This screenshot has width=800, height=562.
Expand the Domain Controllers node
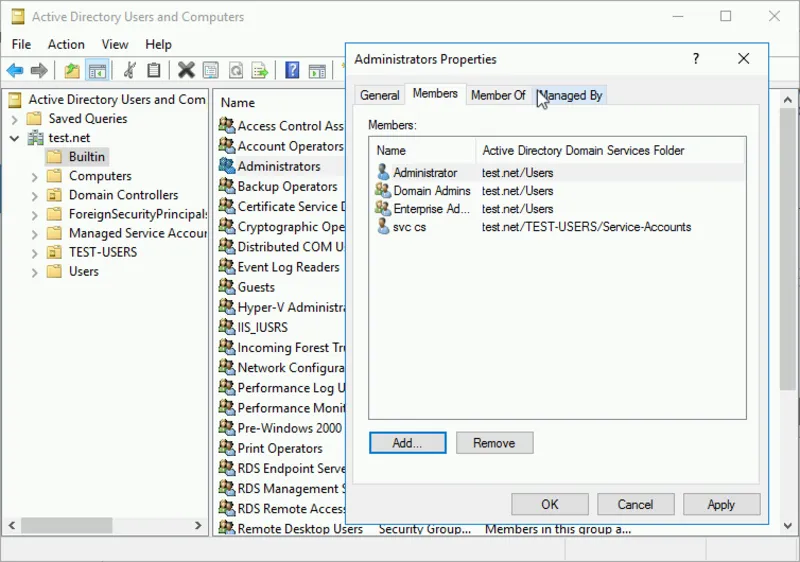click(35, 195)
